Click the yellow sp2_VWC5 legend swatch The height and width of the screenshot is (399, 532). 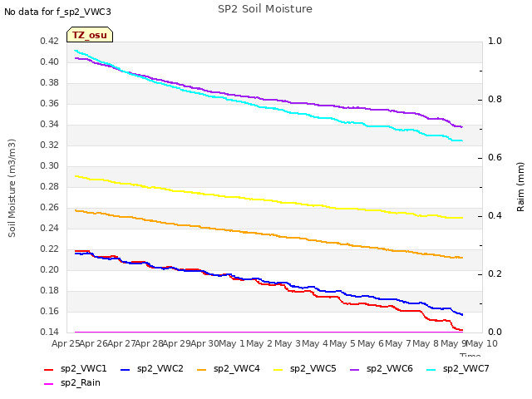click(278, 369)
